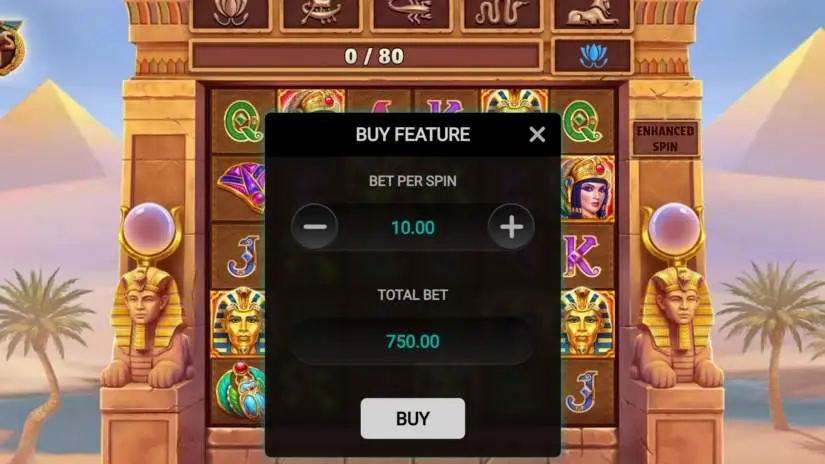Click the green Q symbol top left reel
Screen dimensions: 825x464
[x=243, y=122]
